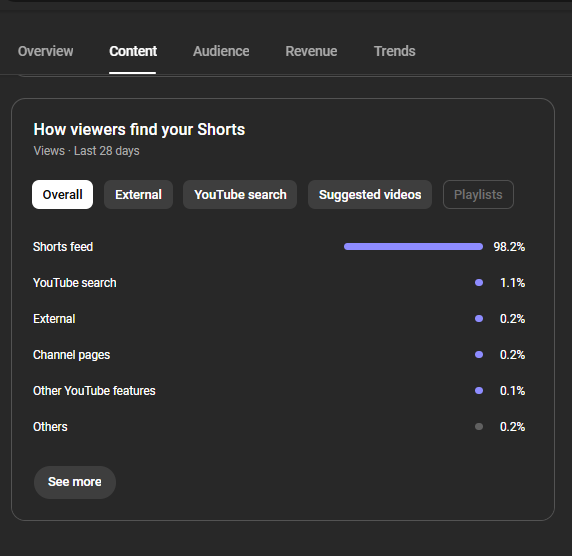The height and width of the screenshot is (556, 572).
Task: Click the purple dot beside External row
Action: coord(479,318)
